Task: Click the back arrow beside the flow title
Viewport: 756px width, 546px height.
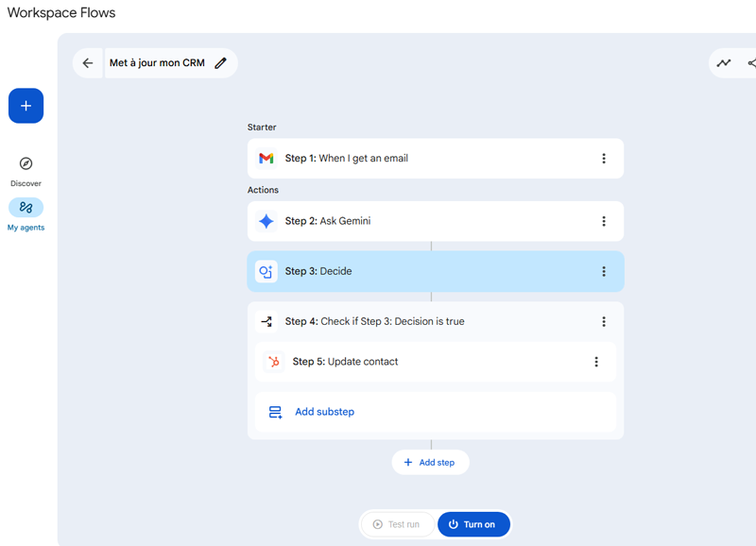Action: click(x=88, y=63)
